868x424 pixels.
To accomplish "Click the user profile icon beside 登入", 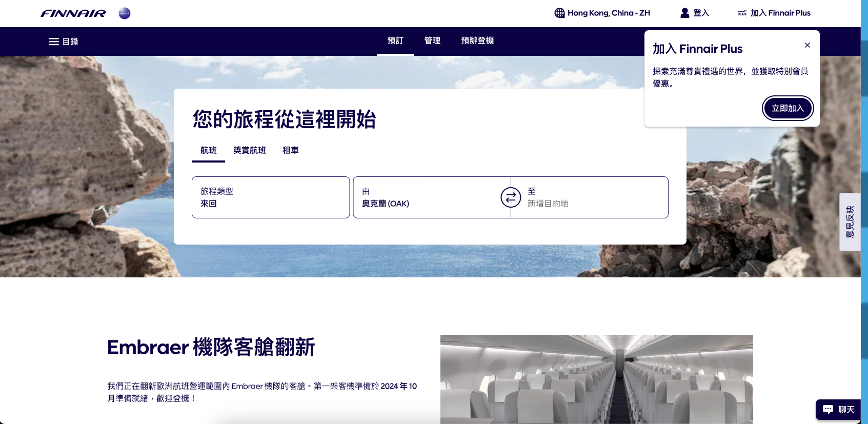I will point(685,13).
